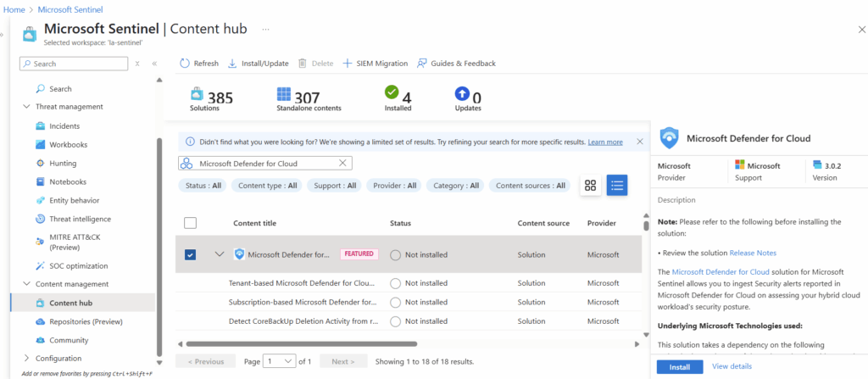The image size is (868, 379).
Task: Click the SOC optimization wand icon
Action: pos(41,266)
